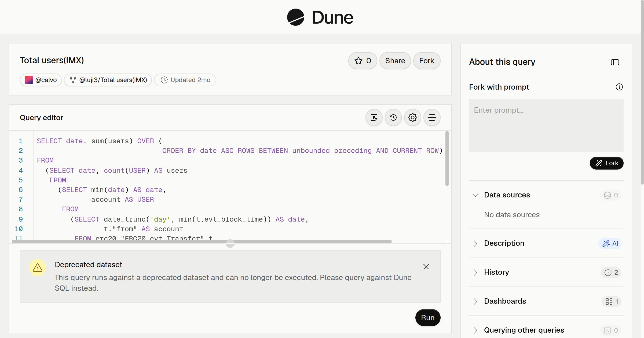The height and width of the screenshot is (338, 644).
Task: Collapse the Data sources section
Action: 475,195
